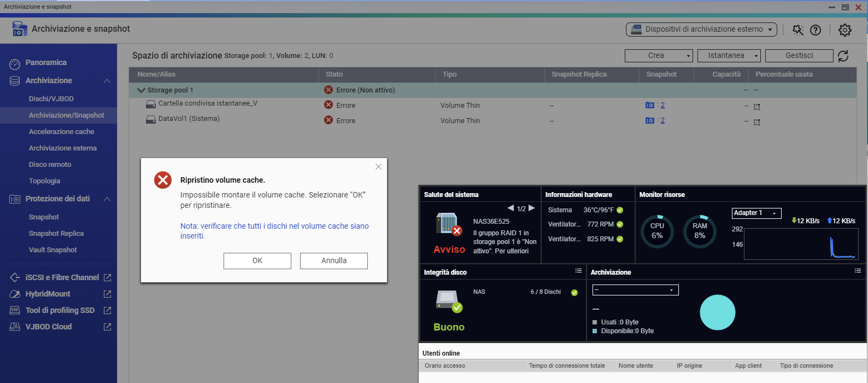Open the help question mark icon
Viewport: 868px width, 383px height.
816,30
